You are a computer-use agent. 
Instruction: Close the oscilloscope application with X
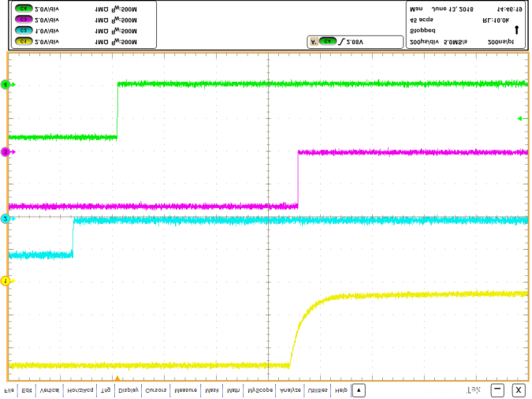pos(518,390)
